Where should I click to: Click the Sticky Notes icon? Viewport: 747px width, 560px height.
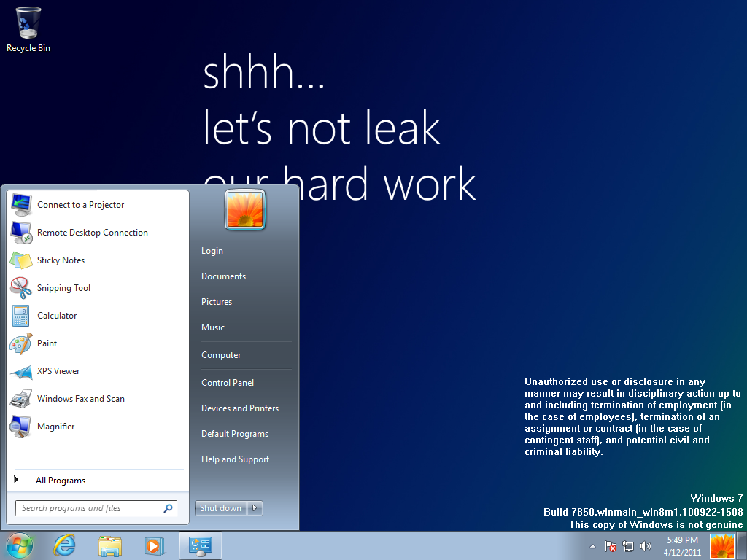tap(20, 260)
